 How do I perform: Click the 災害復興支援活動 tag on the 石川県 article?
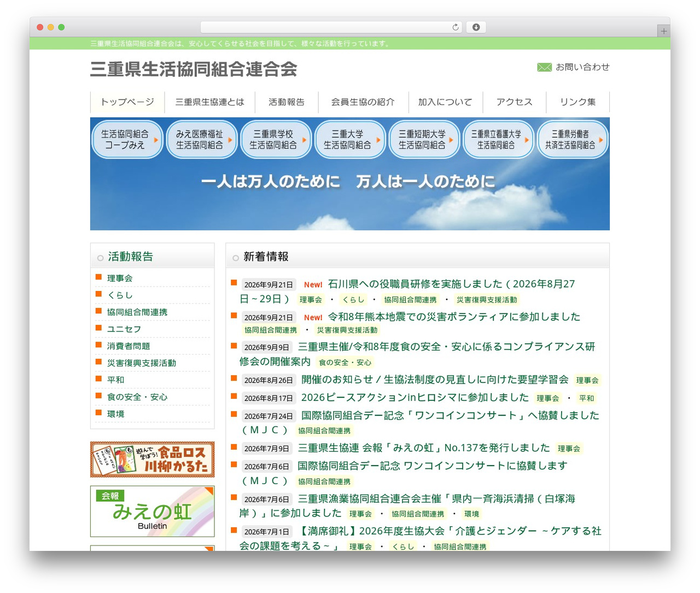coord(487,300)
